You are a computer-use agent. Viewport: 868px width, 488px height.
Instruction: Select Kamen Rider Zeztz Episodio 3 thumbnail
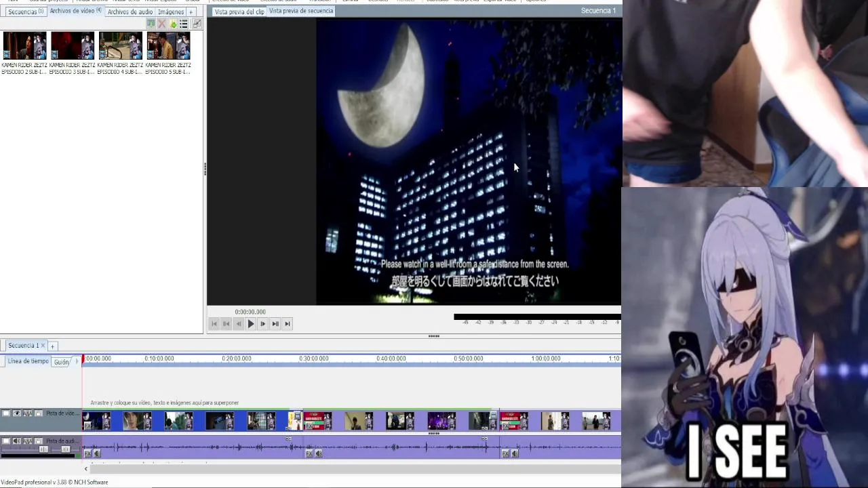coord(73,45)
